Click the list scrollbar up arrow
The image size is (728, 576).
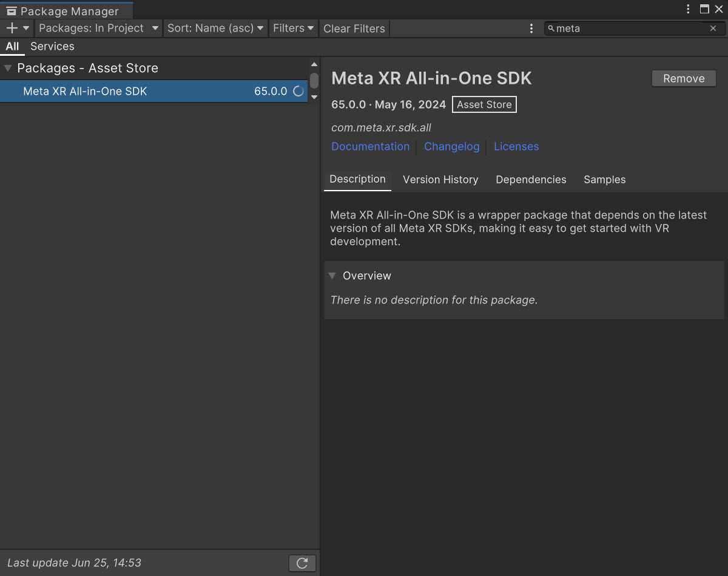click(x=314, y=64)
